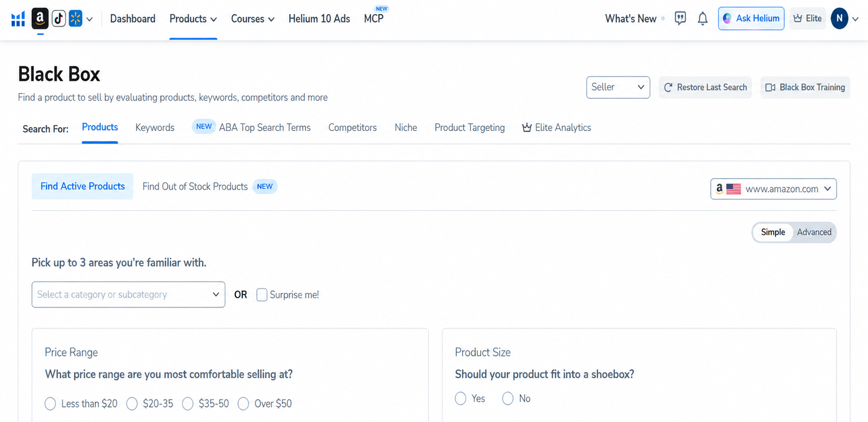The image size is (868, 422).
Task: Click the Ask Helium button
Action: pos(751,18)
